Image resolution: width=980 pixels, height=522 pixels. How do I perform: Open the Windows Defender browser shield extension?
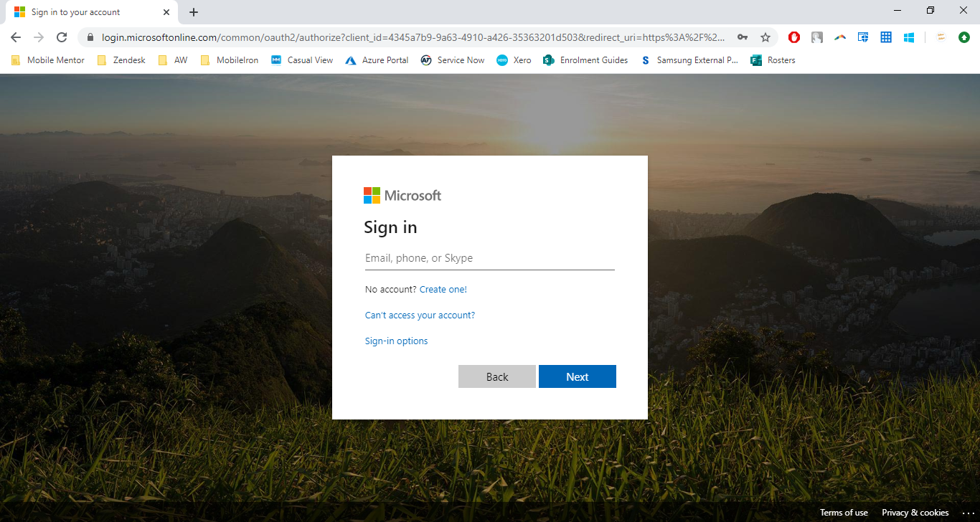click(863, 37)
